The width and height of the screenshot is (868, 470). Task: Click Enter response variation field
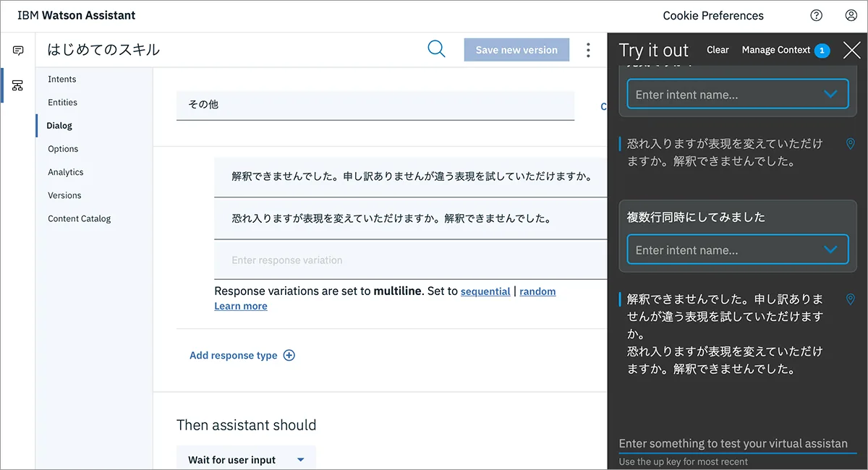tap(410, 260)
